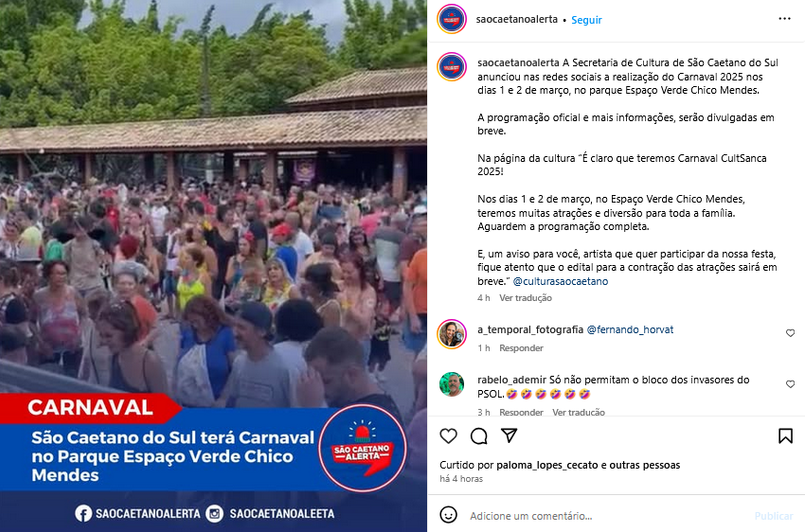Like the post with heart icon

point(448,436)
